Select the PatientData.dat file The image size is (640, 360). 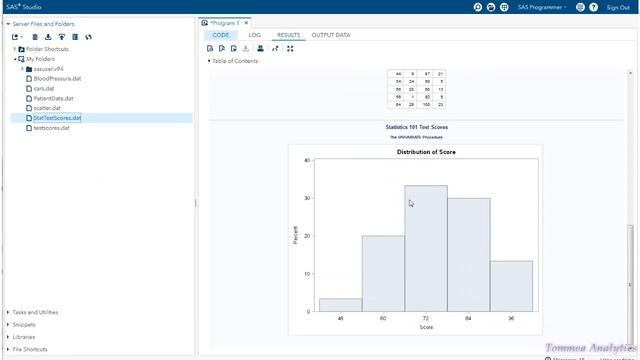coord(53,98)
